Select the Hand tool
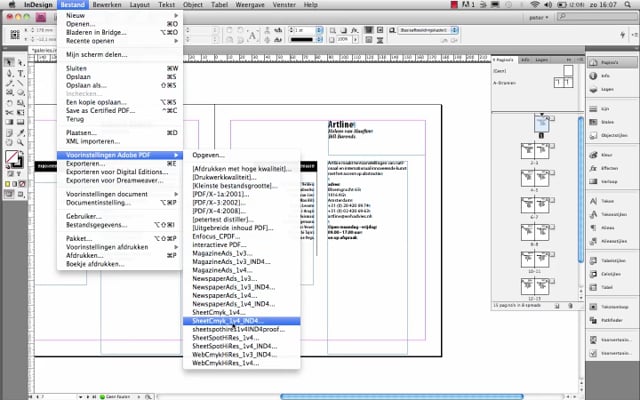 point(9,142)
